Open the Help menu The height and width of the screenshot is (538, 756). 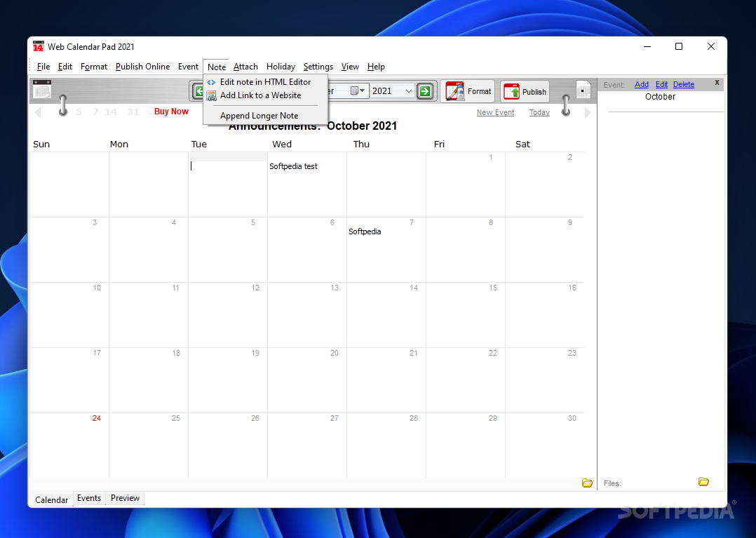tap(376, 67)
